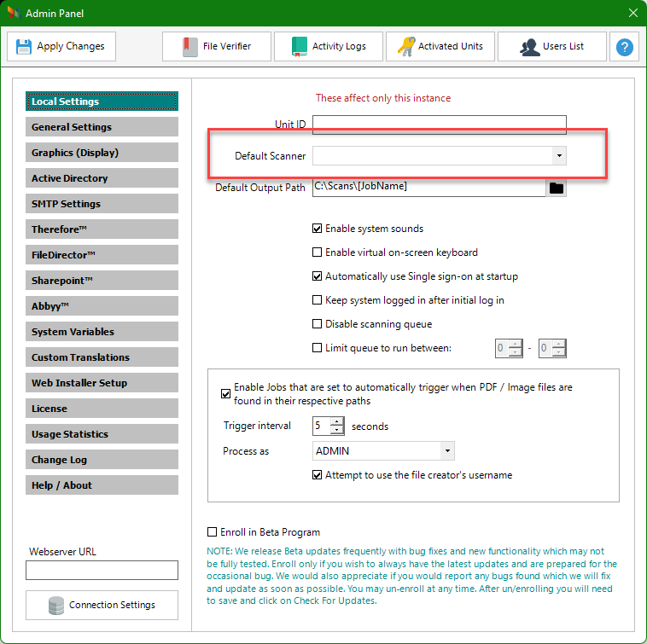This screenshot has width=647, height=644.
Task: Click the File Verifier button label
Action: (227, 46)
